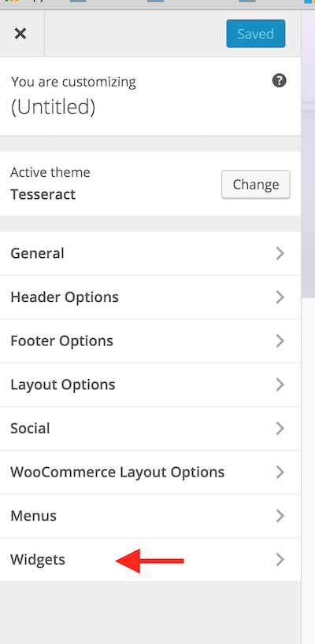Open the General section
Viewport: 315px width, 644px height.
pos(150,253)
